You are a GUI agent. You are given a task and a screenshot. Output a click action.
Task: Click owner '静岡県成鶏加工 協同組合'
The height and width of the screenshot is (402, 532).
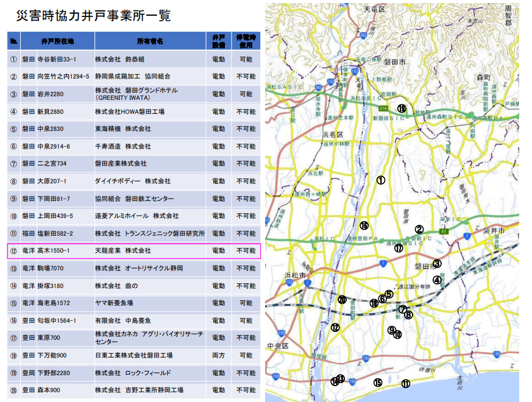[133, 77]
